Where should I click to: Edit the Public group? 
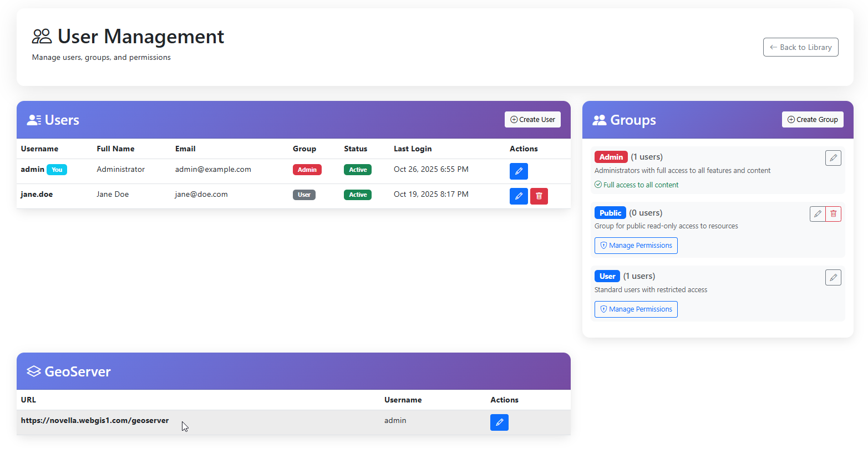pyautogui.click(x=817, y=214)
